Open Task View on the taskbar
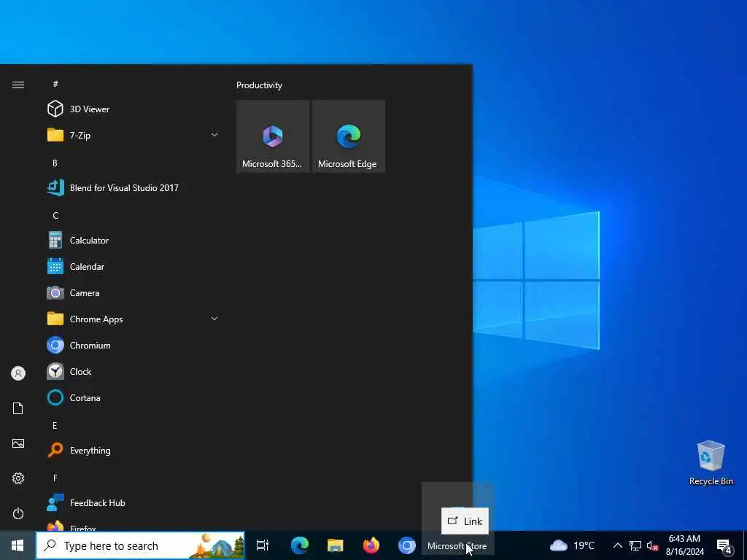Viewport: 747px width, 560px height. click(x=263, y=545)
